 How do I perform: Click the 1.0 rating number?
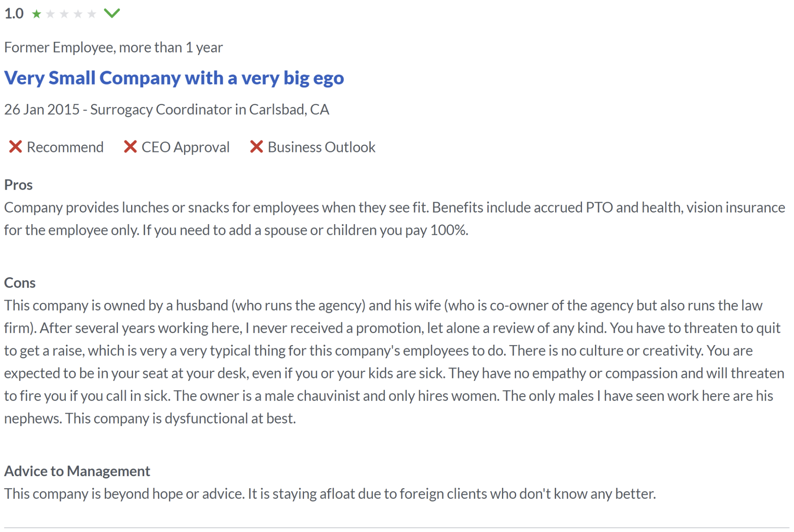[x=14, y=14]
